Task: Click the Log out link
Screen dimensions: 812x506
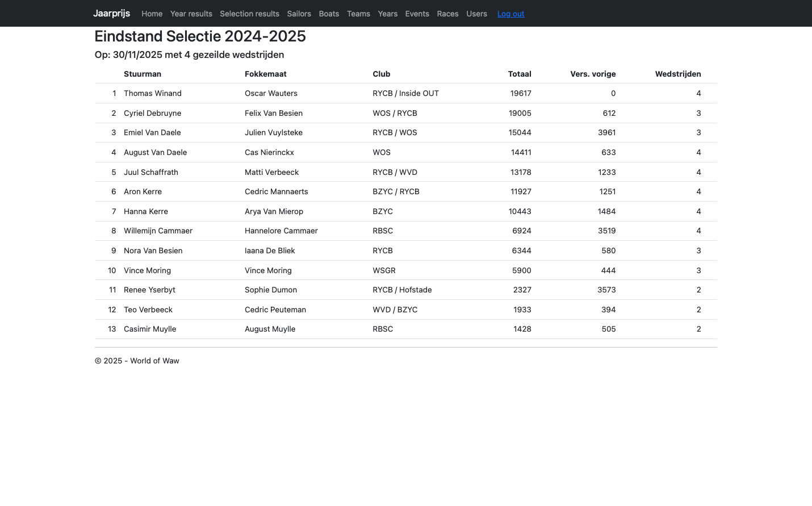Action: click(x=510, y=14)
